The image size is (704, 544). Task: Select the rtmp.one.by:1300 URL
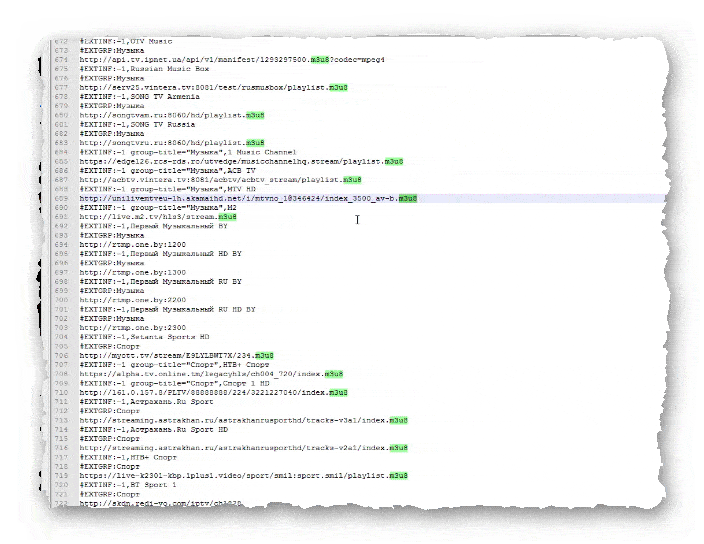(132, 272)
